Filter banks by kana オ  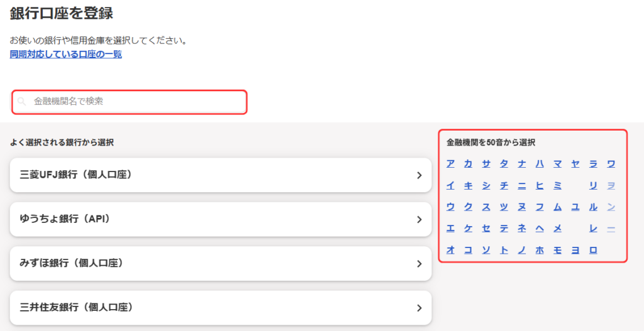[450, 249]
